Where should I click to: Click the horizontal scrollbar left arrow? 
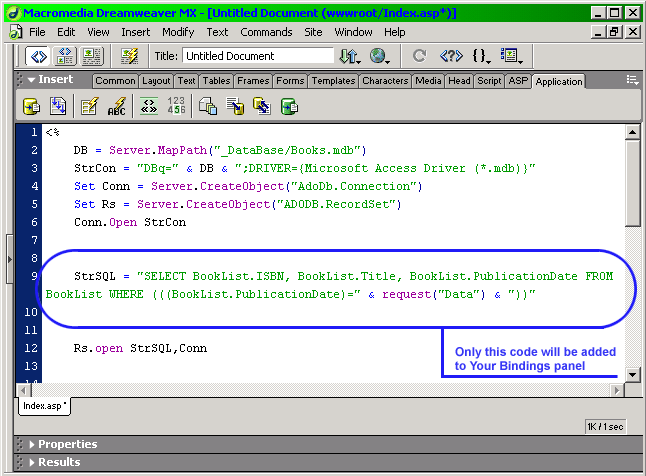(23, 390)
